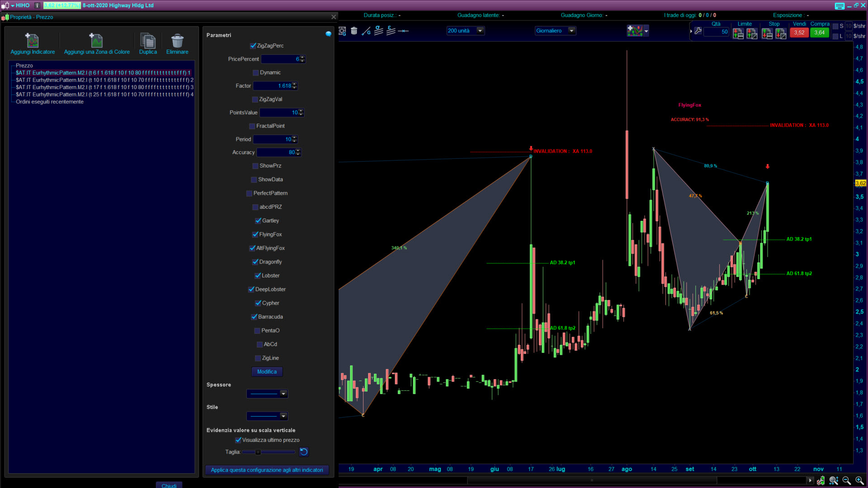Uncheck the Gartley pattern checkbox
868x488 pixels.
pos(258,221)
